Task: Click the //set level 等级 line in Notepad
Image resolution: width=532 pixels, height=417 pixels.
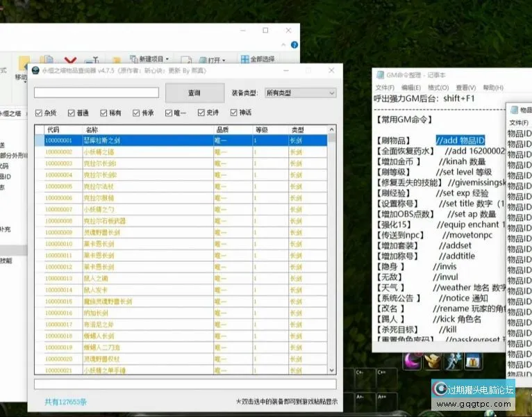Action: pos(464,172)
